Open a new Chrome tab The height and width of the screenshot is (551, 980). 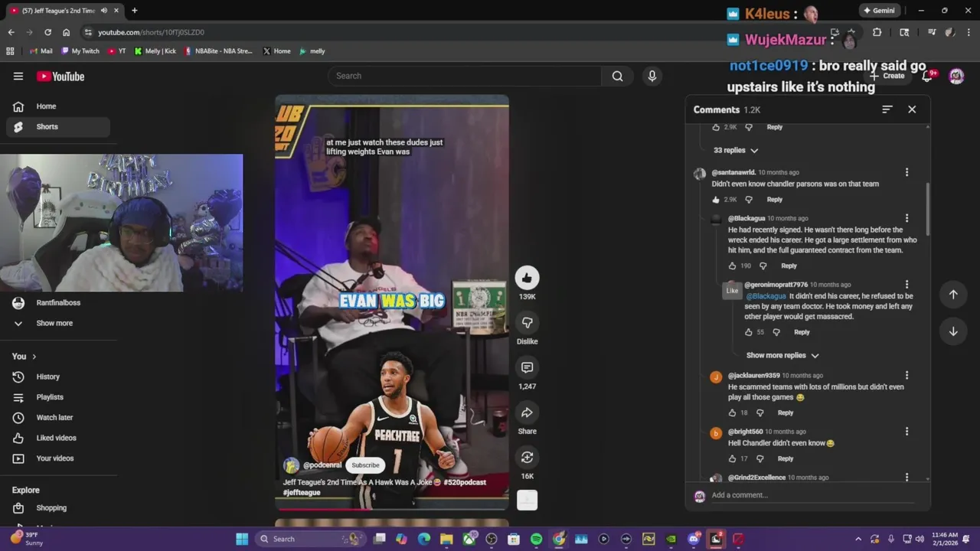coord(134,11)
